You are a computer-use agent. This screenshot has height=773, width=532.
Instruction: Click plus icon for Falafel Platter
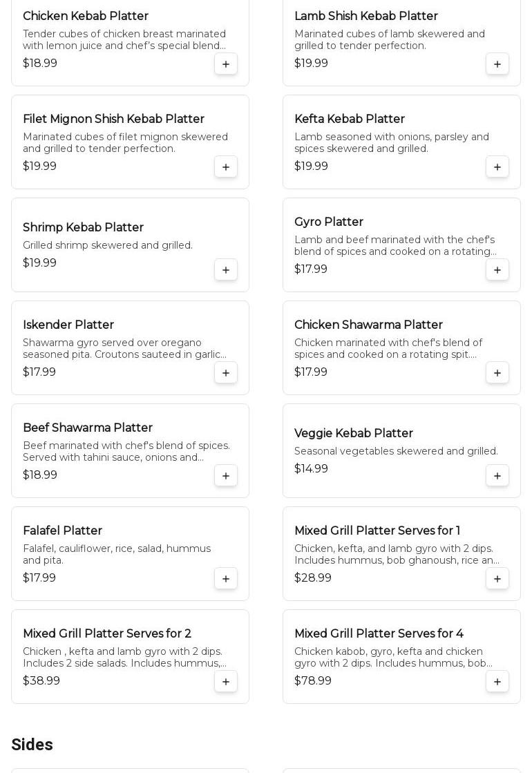(x=226, y=579)
